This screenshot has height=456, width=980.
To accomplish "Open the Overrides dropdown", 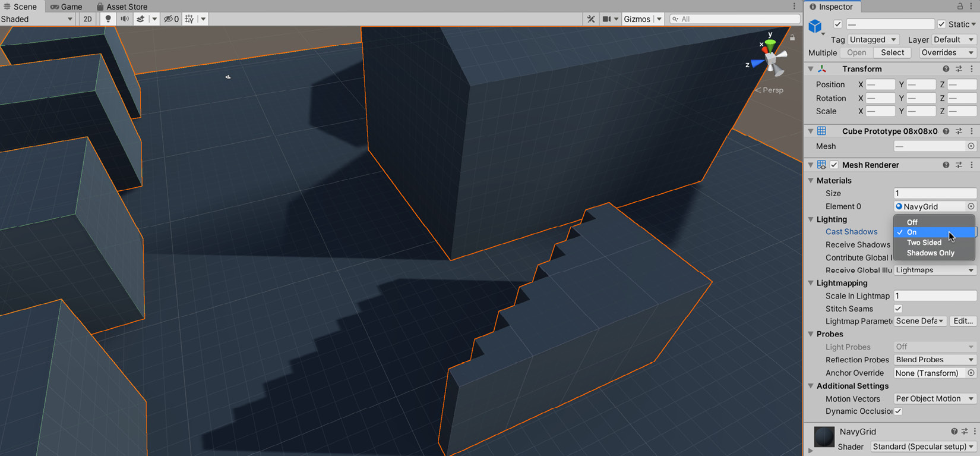I will pos(947,52).
